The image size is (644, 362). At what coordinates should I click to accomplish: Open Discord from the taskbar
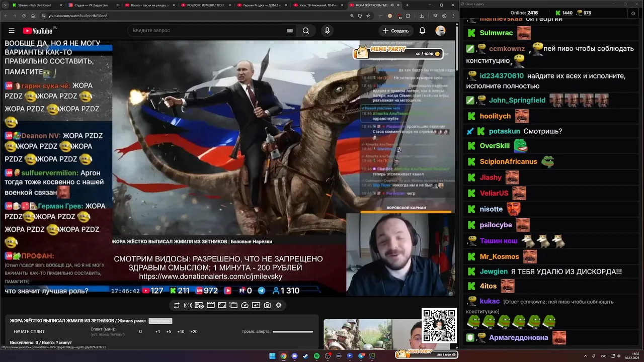coord(294,356)
